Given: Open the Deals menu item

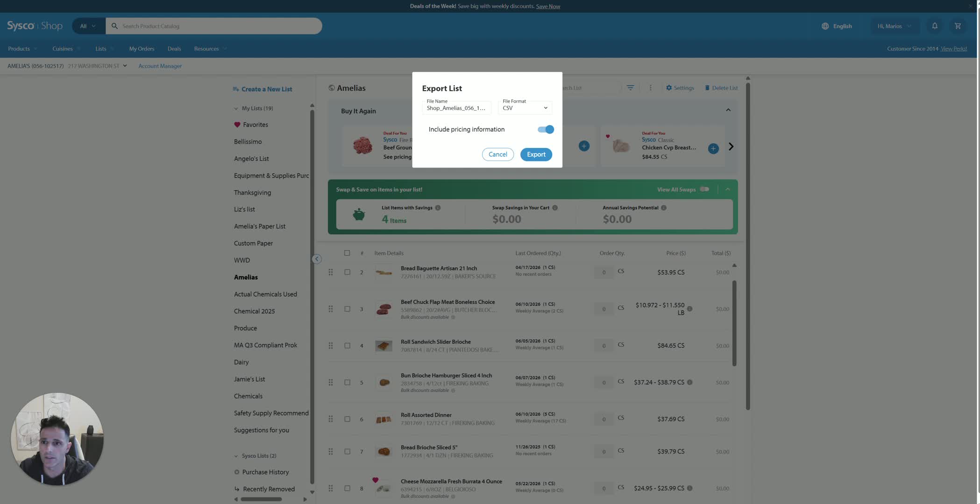Looking at the screenshot, I should coord(174,49).
